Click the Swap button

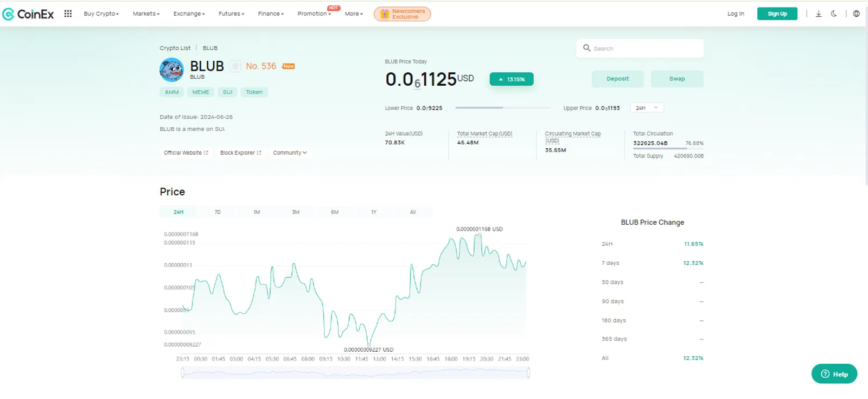pos(677,79)
